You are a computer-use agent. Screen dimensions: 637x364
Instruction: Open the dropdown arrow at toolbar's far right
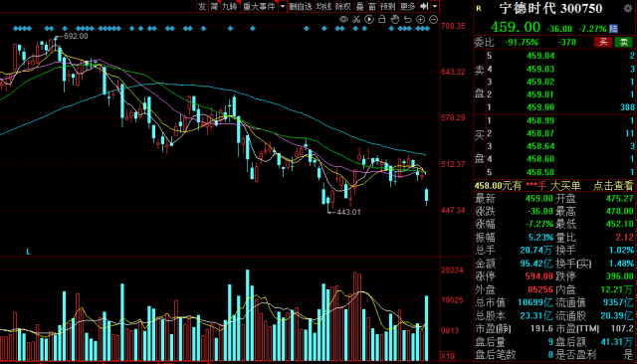click(435, 6)
